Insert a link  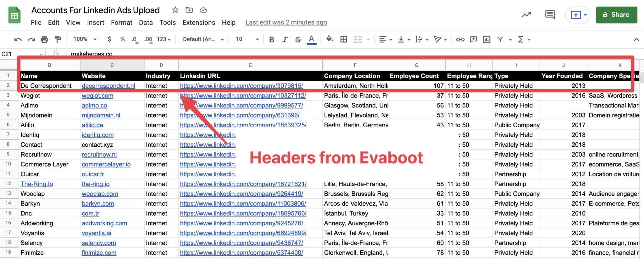coord(460,39)
